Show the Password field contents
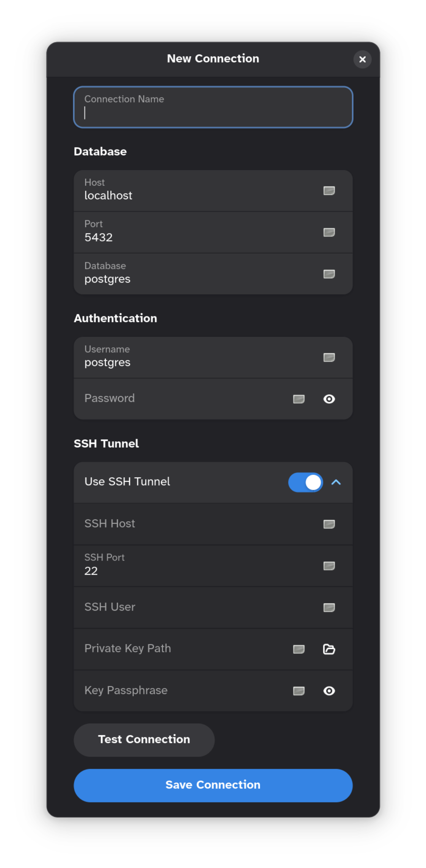426x868 pixels. click(329, 399)
